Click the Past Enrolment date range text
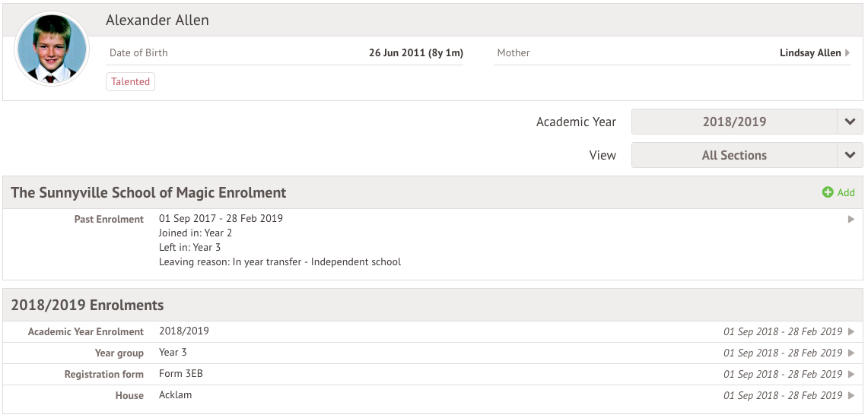868x418 pixels. pyautogui.click(x=221, y=219)
